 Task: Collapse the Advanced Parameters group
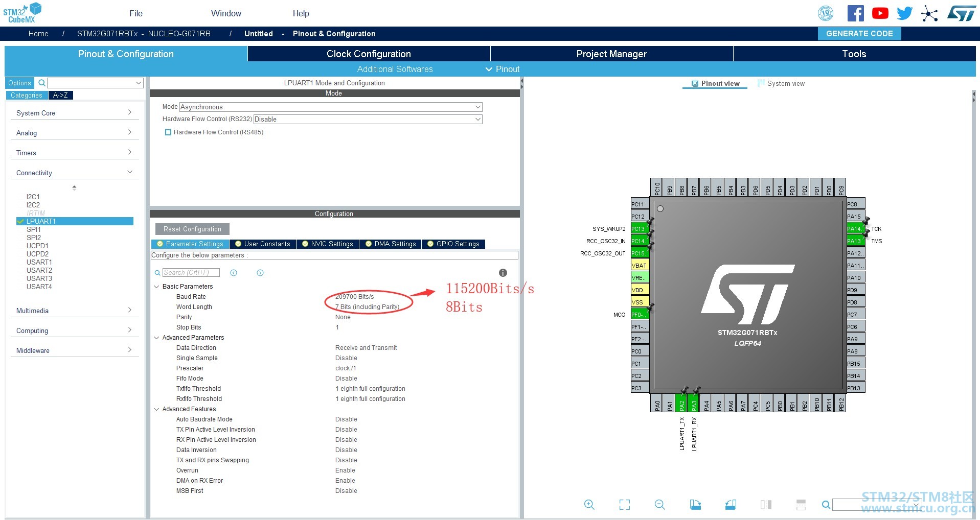click(x=156, y=338)
